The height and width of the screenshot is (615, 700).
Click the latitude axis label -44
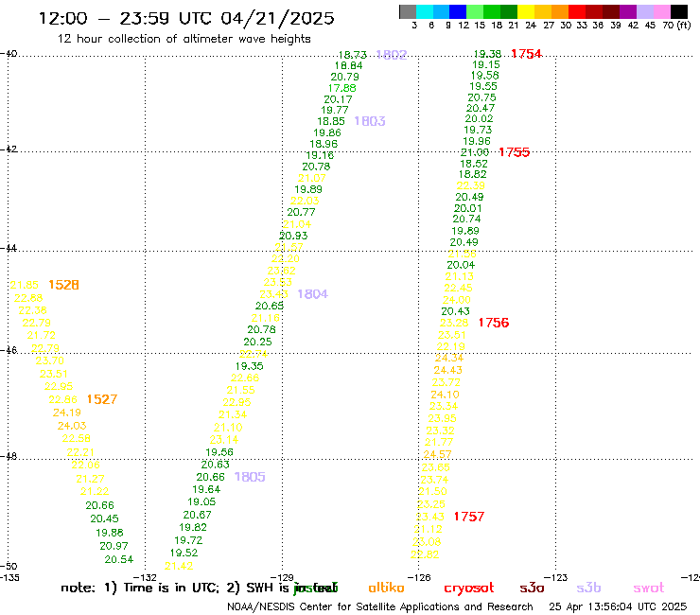pos(9,248)
